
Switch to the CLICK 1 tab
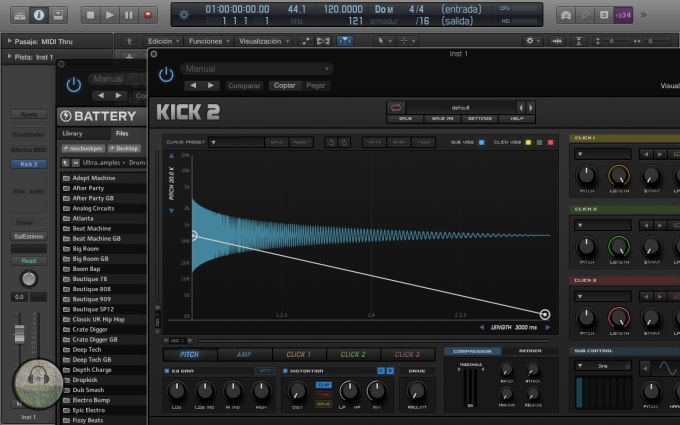pyautogui.click(x=299, y=354)
